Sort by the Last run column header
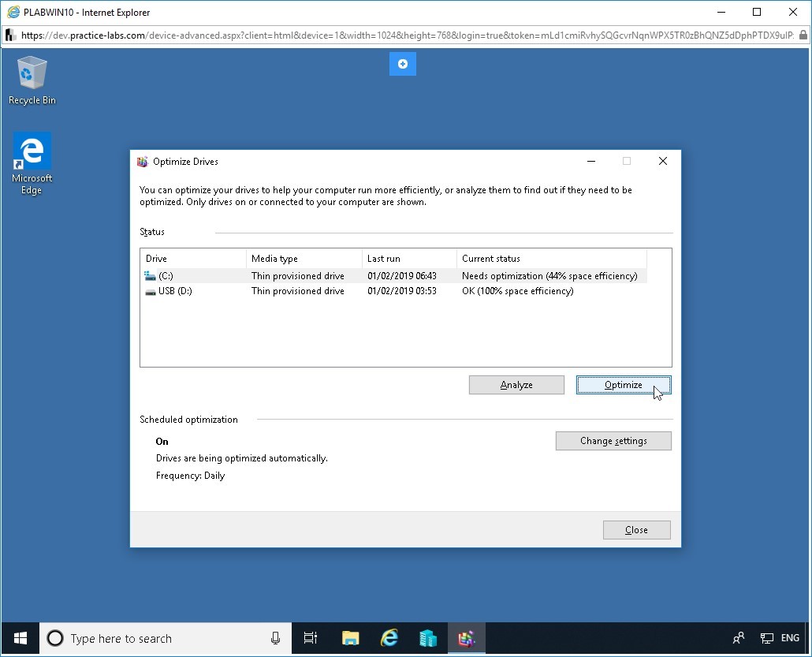812x657 pixels. pos(409,259)
